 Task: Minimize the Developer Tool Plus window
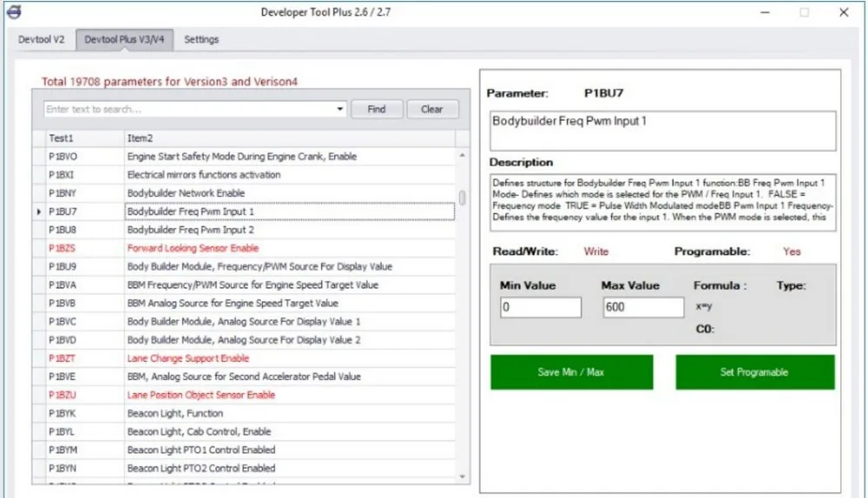click(x=765, y=12)
